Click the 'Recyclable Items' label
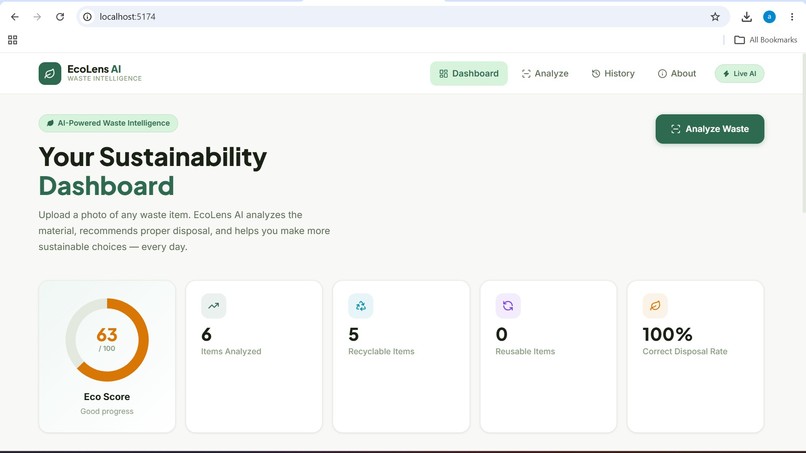Image resolution: width=806 pixels, height=453 pixels. (381, 352)
